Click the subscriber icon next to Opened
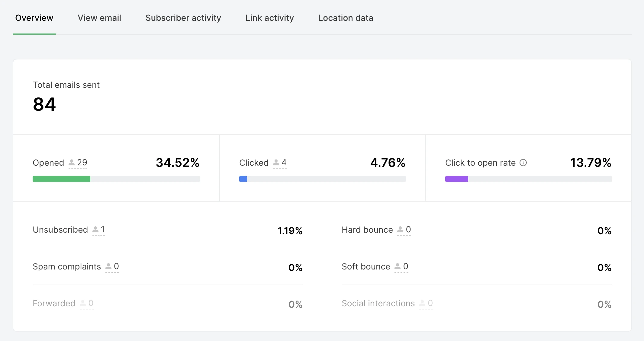The image size is (644, 341). coord(72,163)
